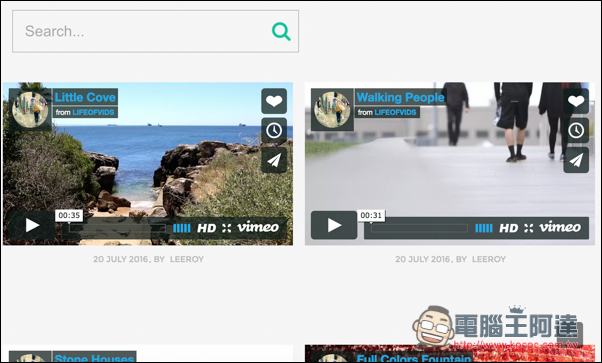Image resolution: width=602 pixels, height=363 pixels.
Task: Enter fullscreen on Little Cove player
Action: [x=227, y=228]
